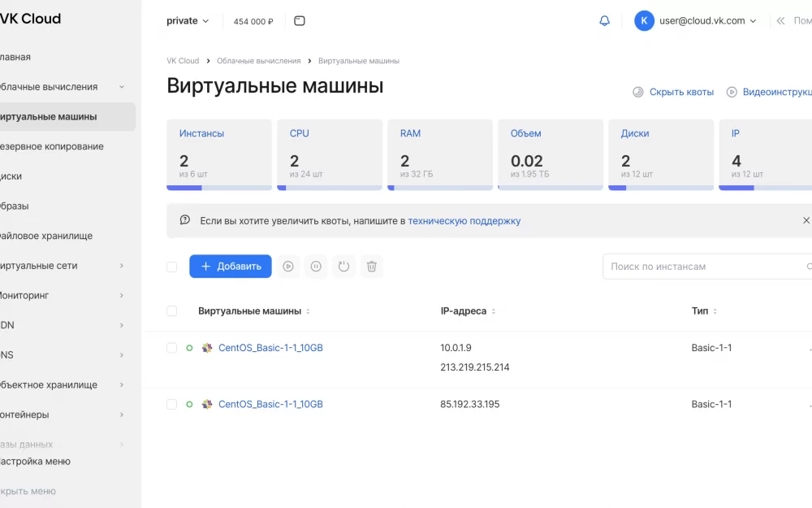Start the selected virtual machines

pyautogui.click(x=288, y=266)
